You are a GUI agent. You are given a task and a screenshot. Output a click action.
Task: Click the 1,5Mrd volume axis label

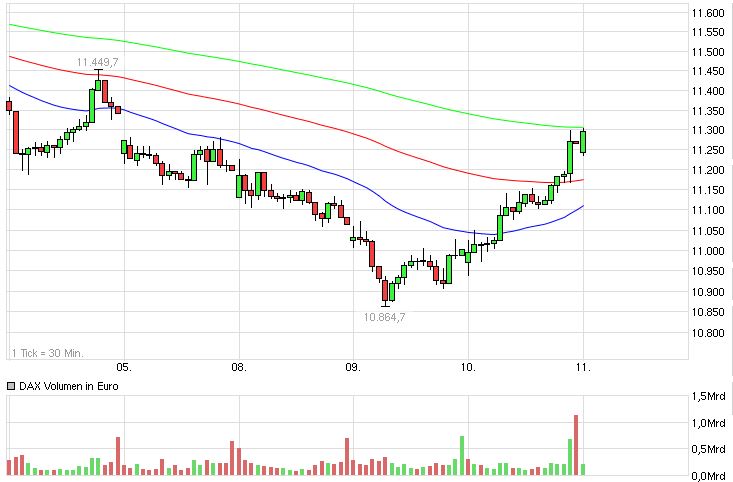tap(711, 397)
